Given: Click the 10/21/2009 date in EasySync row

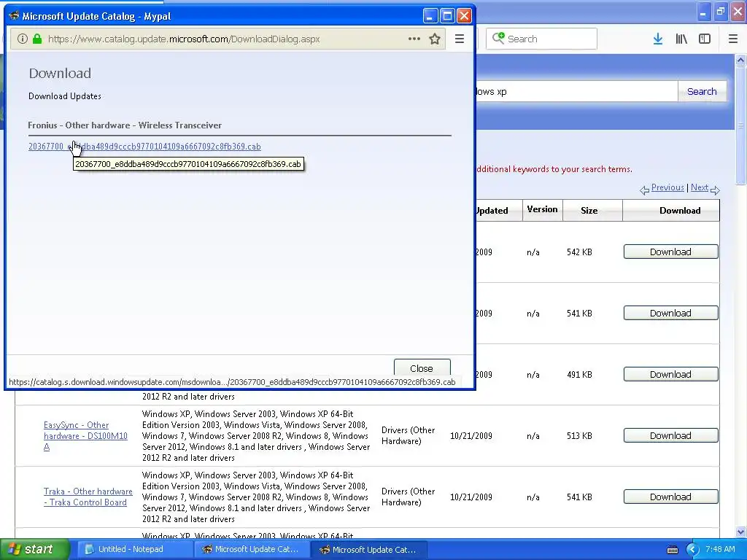Looking at the screenshot, I should tap(471, 436).
